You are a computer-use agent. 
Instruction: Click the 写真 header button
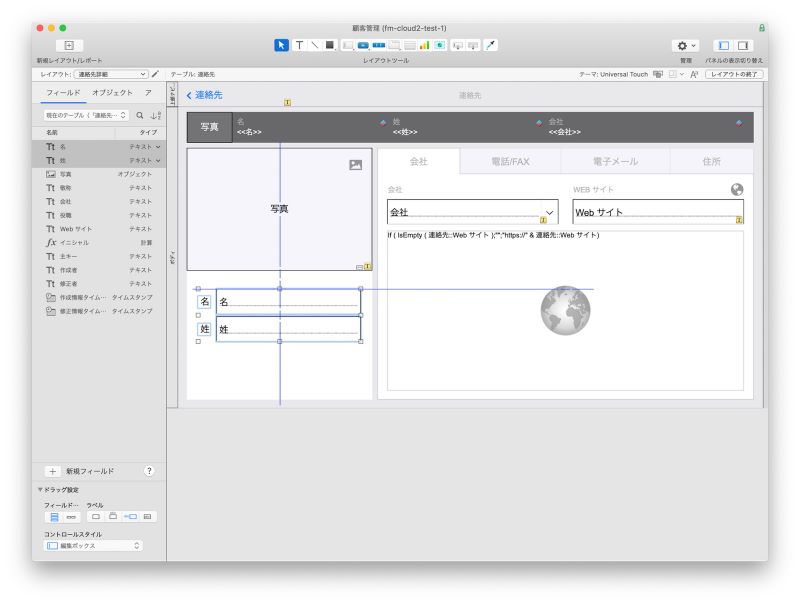210,127
